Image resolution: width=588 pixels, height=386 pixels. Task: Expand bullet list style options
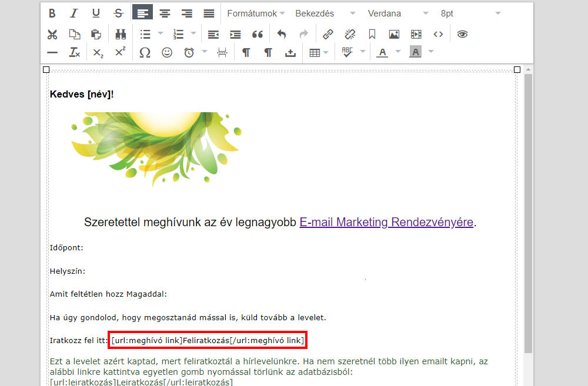coord(161,33)
